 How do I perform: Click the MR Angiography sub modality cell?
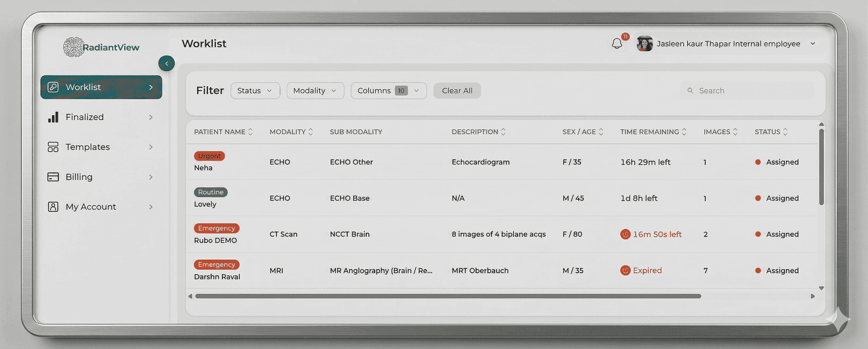coord(381,270)
